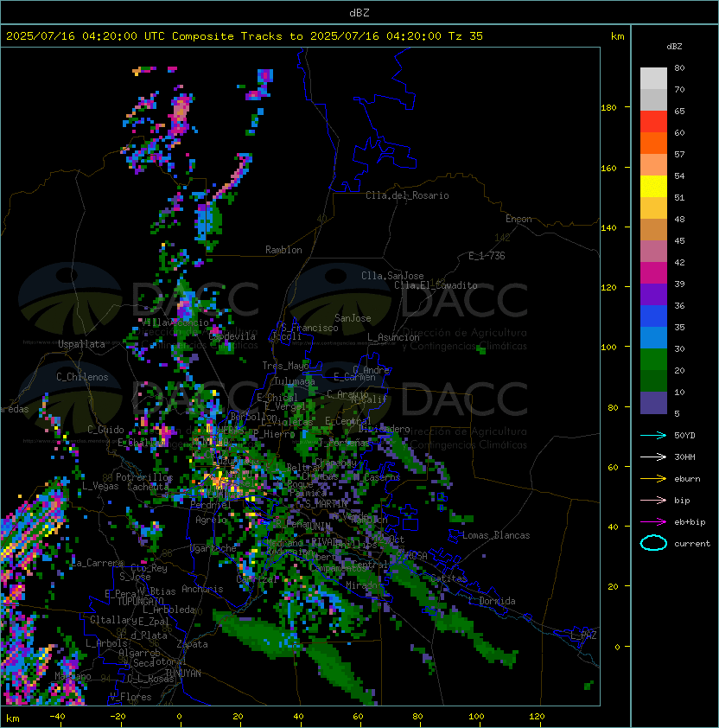This screenshot has width=719, height=728.
Task: Click the L_Asuncion map label
Action: point(393,337)
